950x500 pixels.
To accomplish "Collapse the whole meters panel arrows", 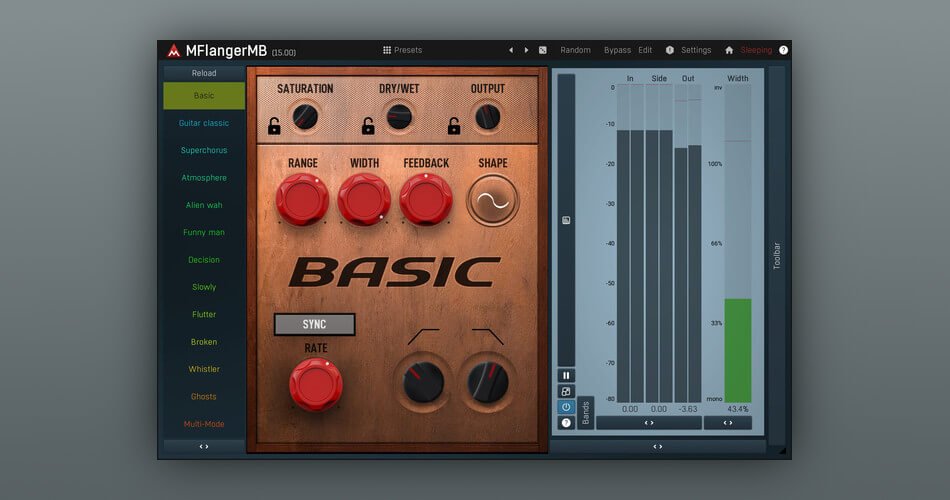I will tap(657, 447).
